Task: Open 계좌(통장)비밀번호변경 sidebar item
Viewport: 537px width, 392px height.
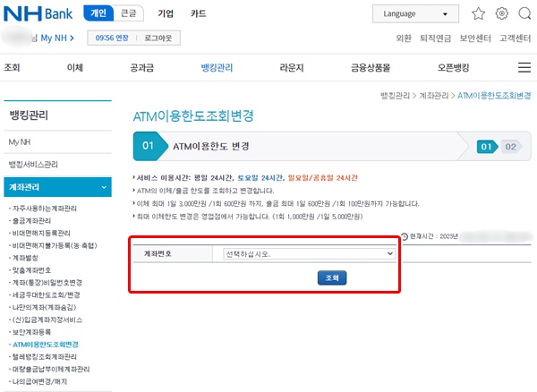Action: [x=47, y=283]
